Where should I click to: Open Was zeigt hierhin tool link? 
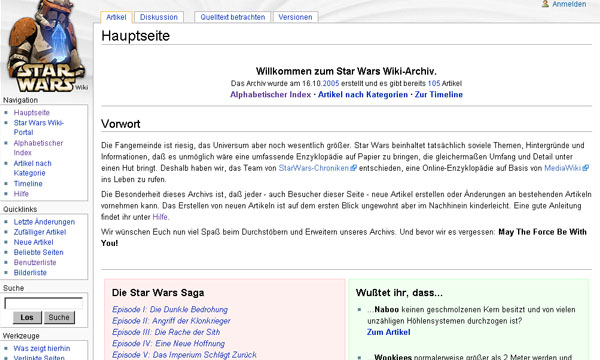(42, 349)
